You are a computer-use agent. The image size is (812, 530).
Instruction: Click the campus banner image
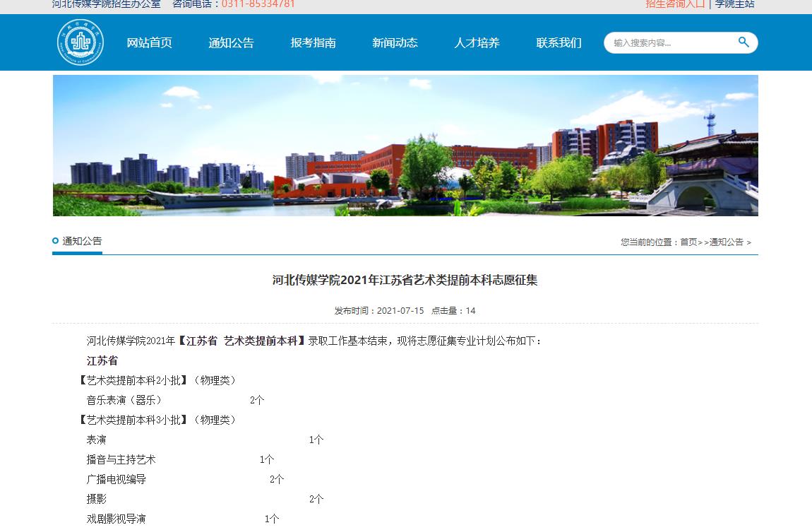pyautogui.click(x=405, y=146)
